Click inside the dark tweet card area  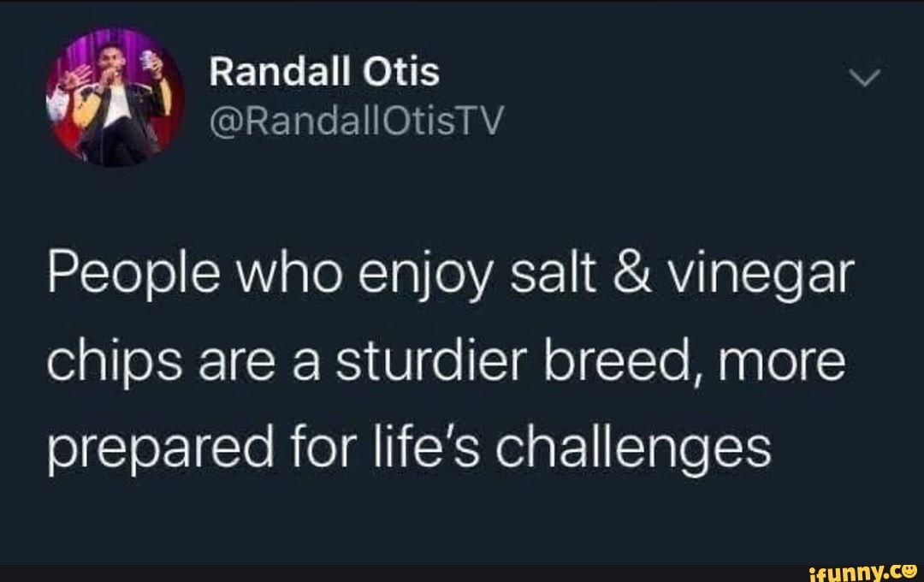[x=462, y=514]
